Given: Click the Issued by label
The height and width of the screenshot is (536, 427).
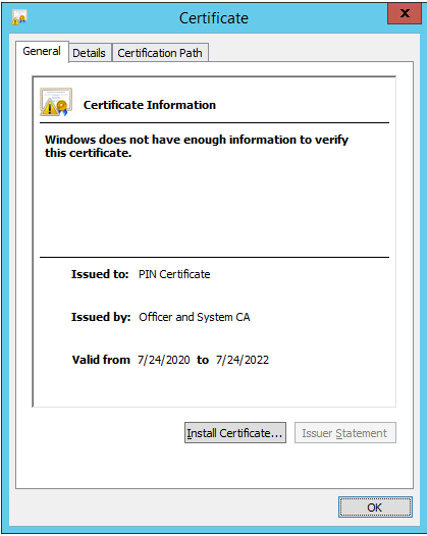Looking at the screenshot, I should 101,317.
